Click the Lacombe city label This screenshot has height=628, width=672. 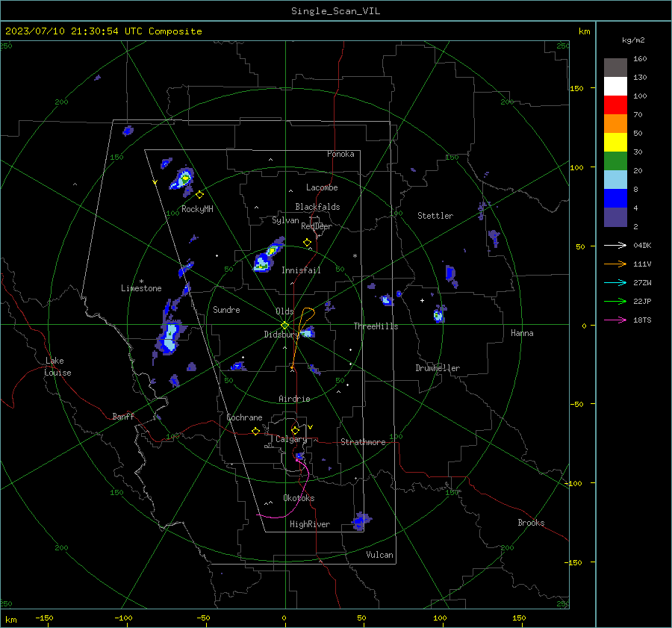point(322,187)
